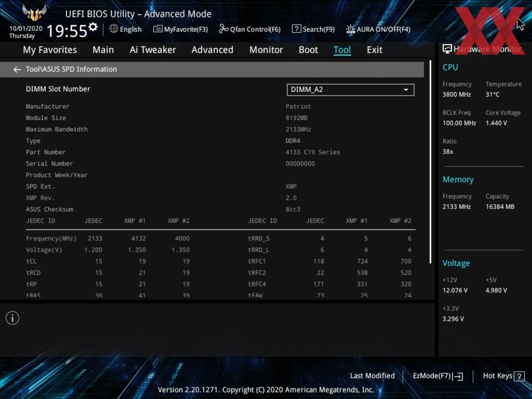The image size is (532, 399).
Task: Click ASUS Checksum value 8cc3
Action: click(293, 209)
